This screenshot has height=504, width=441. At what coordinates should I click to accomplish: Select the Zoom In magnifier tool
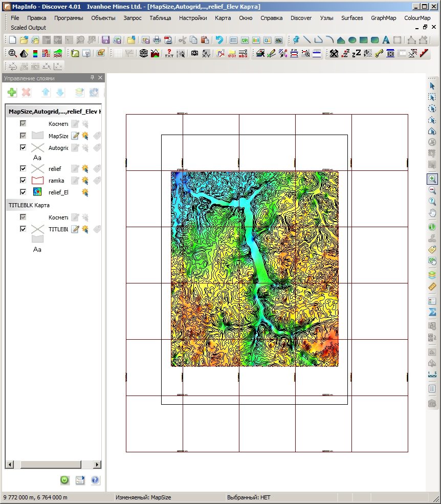tap(432, 179)
